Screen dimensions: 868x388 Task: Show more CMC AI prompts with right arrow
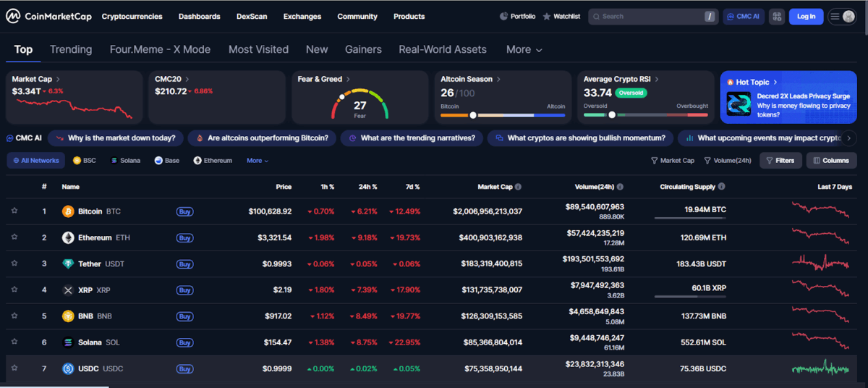tap(849, 138)
